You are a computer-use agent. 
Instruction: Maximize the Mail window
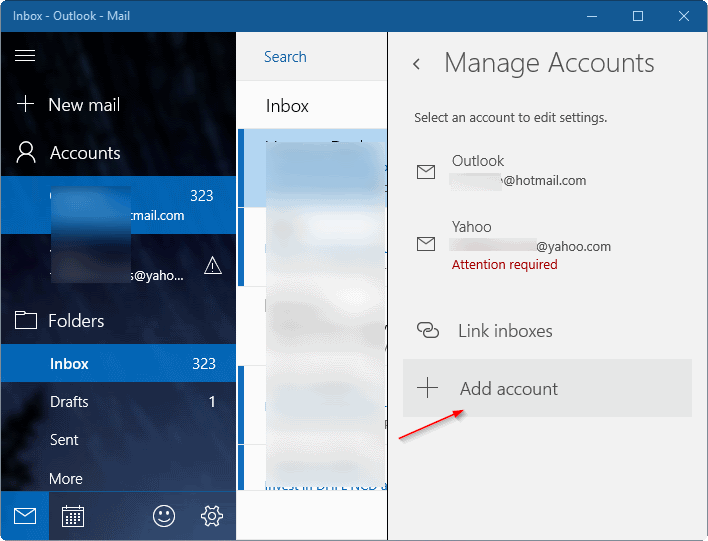(638, 16)
